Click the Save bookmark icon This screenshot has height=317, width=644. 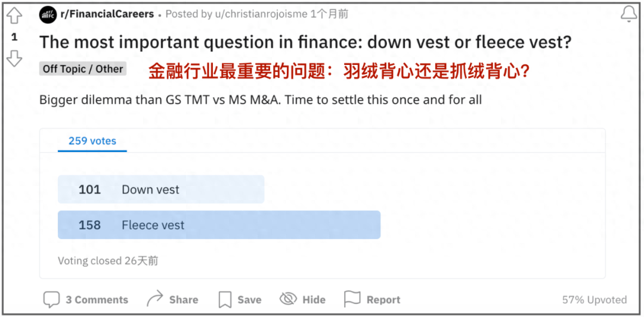tap(225, 299)
